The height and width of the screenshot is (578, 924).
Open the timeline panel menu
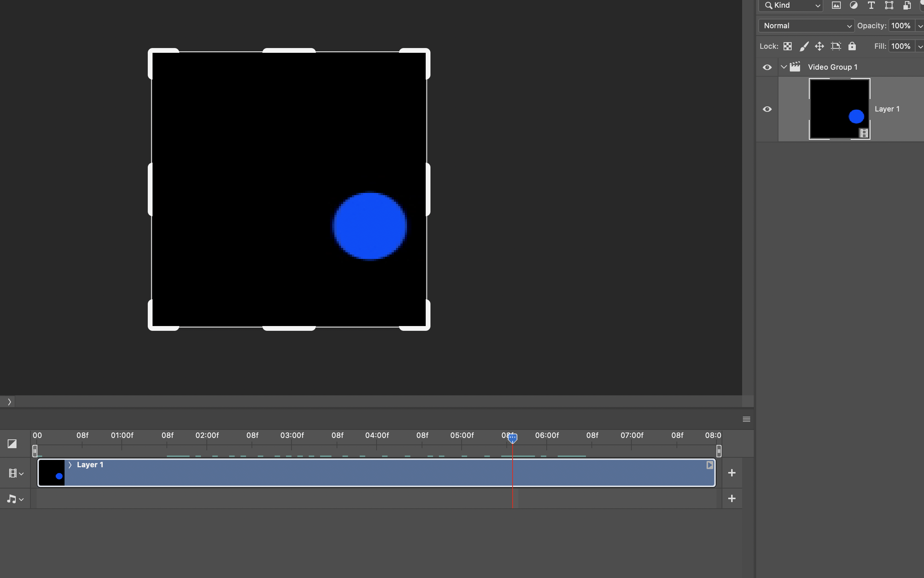[746, 419]
